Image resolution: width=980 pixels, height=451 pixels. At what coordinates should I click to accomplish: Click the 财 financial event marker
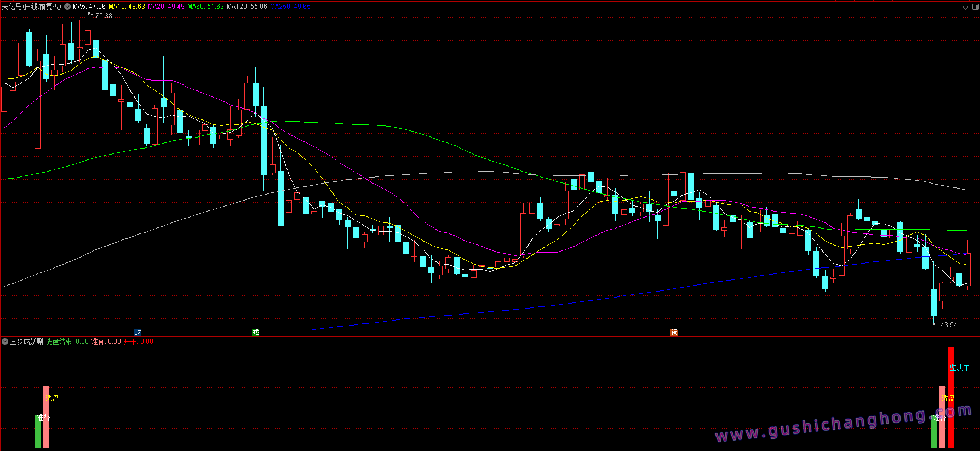tap(137, 333)
